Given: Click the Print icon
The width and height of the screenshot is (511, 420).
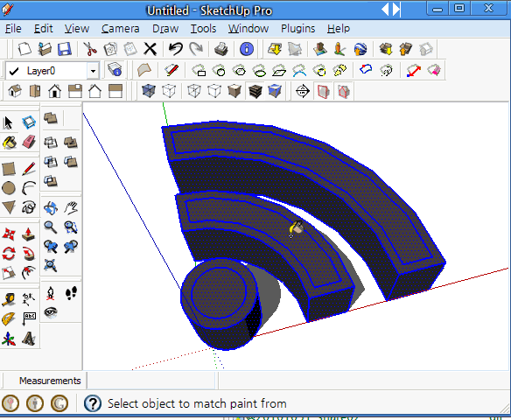Looking at the screenshot, I should pyautogui.click(x=221, y=49).
